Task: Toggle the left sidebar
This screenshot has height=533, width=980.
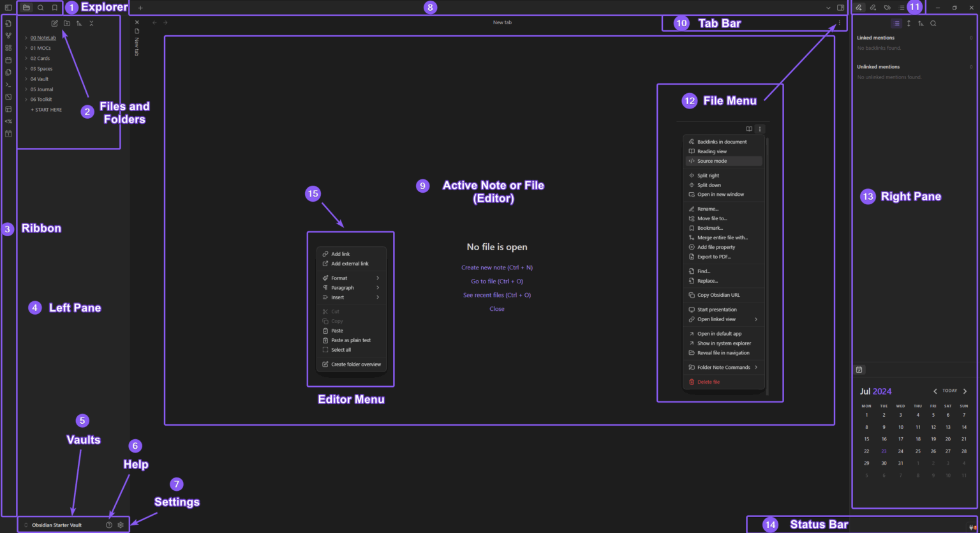Action: click(8, 8)
